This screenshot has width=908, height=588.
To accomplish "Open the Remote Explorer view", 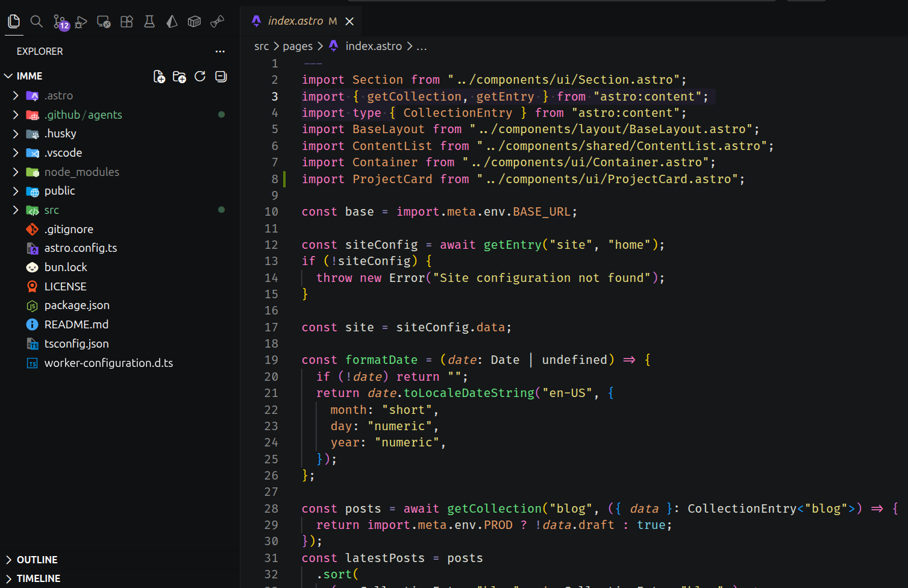I will pos(103,21).
